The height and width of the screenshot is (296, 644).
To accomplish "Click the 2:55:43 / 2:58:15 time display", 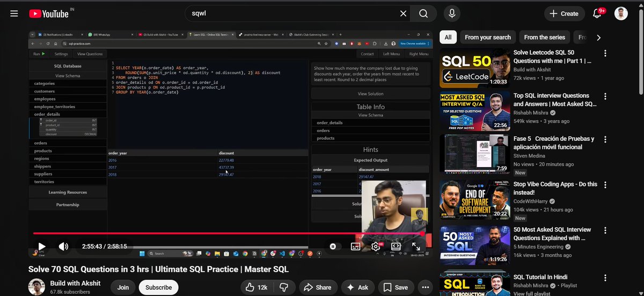I will click(x=104, y=246).
